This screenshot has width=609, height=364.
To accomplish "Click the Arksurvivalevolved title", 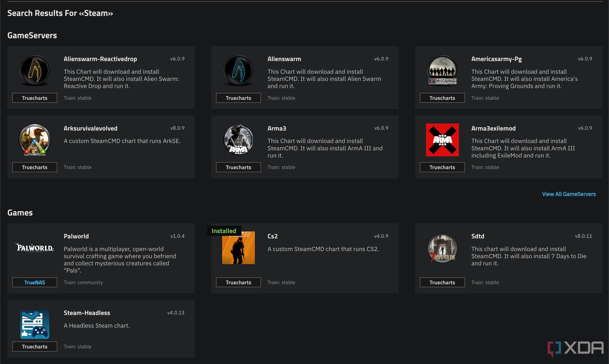I will (91, 128).
